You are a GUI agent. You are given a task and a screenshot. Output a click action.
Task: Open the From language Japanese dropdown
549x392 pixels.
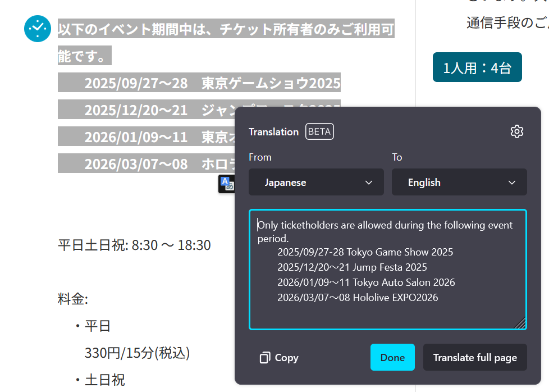316,182
